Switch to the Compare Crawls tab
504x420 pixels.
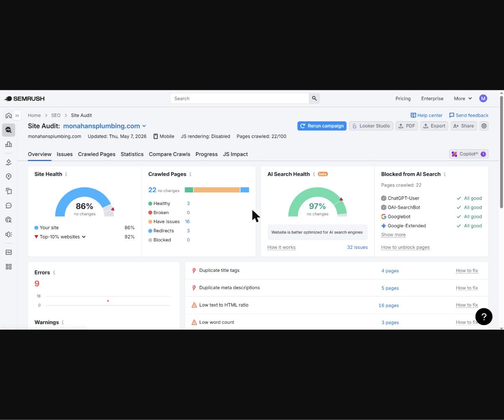170,154
